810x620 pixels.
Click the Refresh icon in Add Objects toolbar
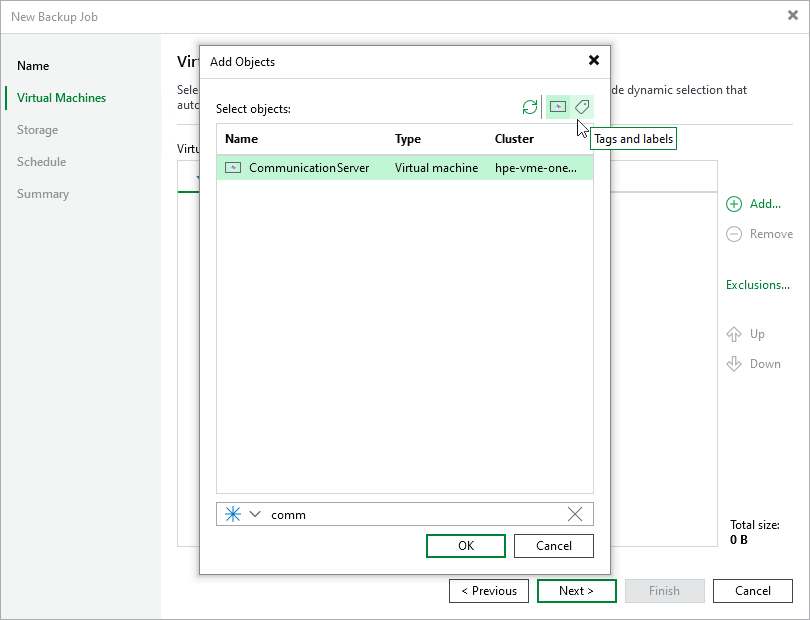530,107
